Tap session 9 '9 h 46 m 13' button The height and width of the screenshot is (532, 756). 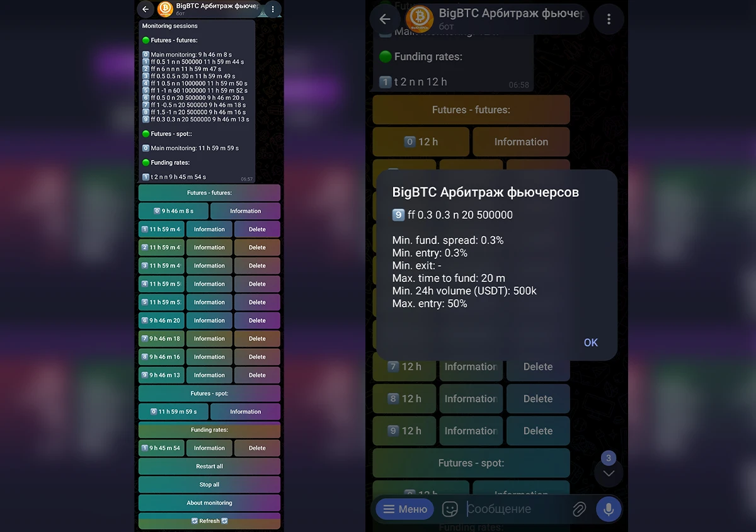pyautogui.click(x=161, y=375)
